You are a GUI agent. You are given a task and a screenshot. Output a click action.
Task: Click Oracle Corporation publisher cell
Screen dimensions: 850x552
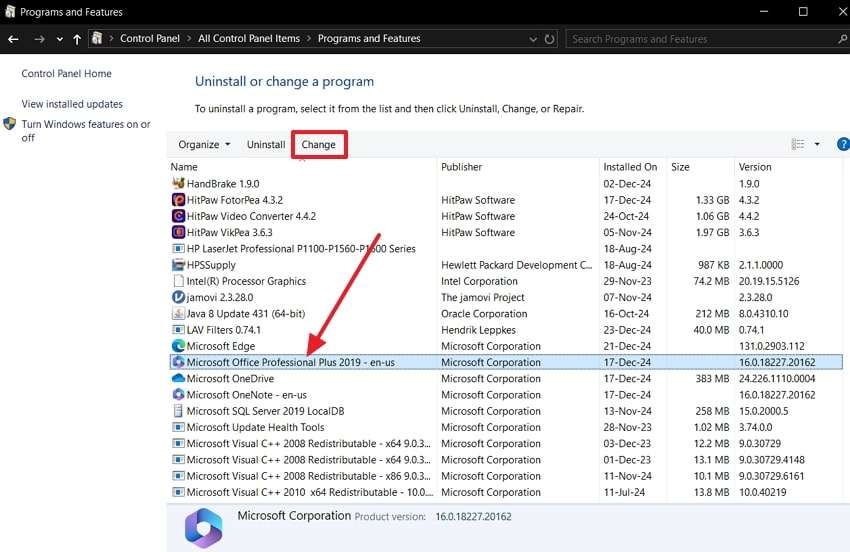click(x=484, y=313)
